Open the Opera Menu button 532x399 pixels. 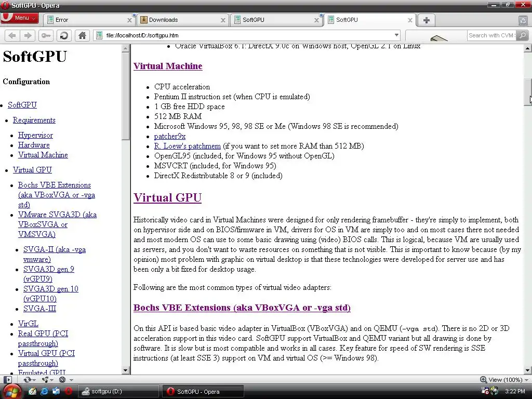click(x=19, y=18)
